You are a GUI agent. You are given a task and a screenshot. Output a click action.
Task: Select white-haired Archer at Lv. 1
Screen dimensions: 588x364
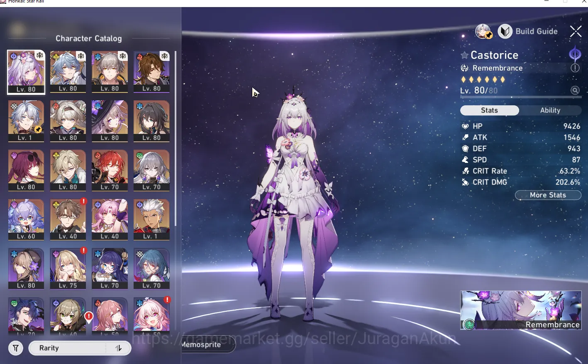[151, 220]
